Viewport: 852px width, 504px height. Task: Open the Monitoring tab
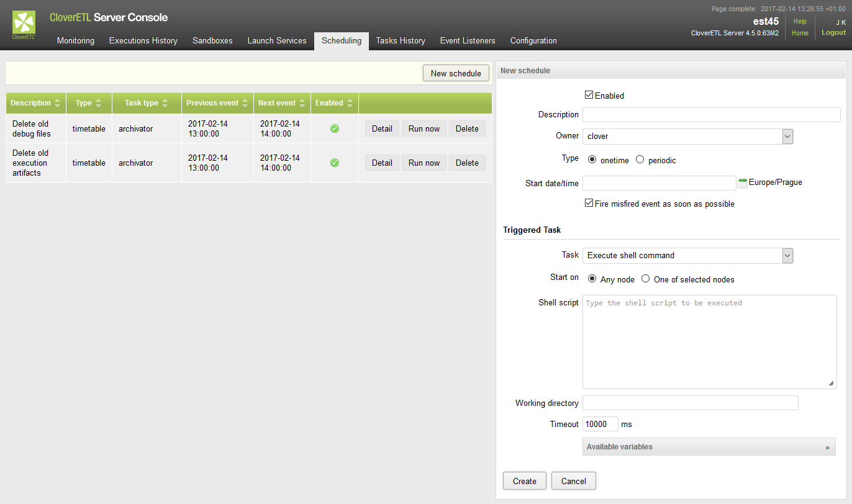(x=76, y=41)
